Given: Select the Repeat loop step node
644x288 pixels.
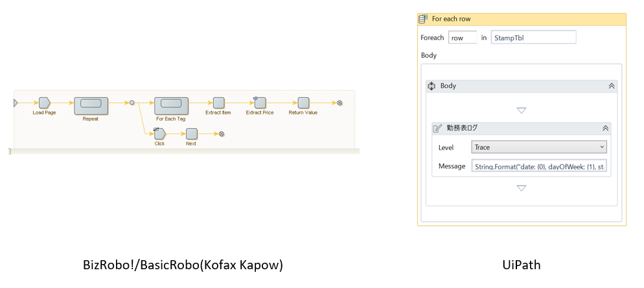Looking at the screenshot, I should (91, 106).
